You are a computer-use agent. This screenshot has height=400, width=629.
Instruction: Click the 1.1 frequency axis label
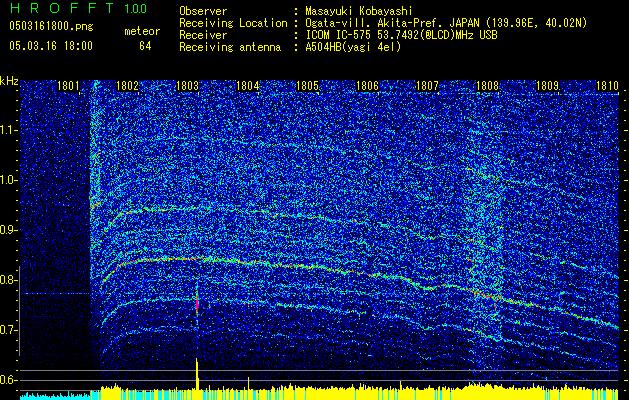[8, 130]
